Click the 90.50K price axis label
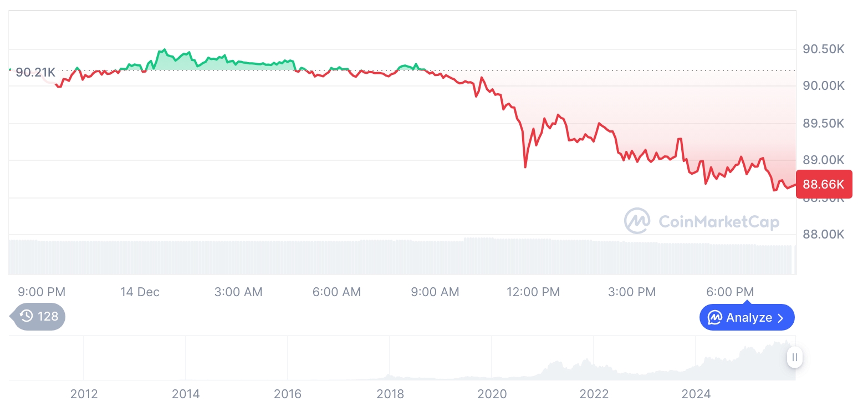The image size is (868, 406). coord(823,49)
